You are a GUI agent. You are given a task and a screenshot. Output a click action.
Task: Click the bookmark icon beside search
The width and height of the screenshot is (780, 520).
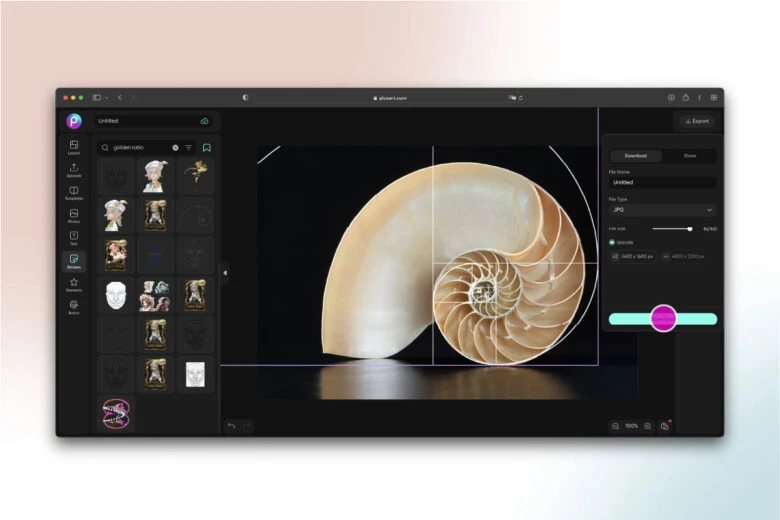(206, 147)
